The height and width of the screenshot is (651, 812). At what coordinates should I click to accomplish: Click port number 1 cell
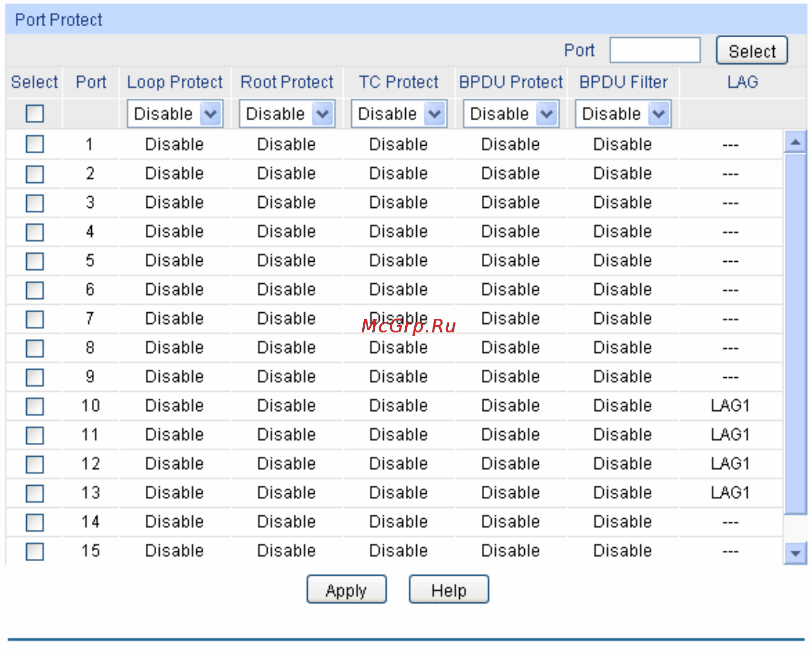point(90,144)
